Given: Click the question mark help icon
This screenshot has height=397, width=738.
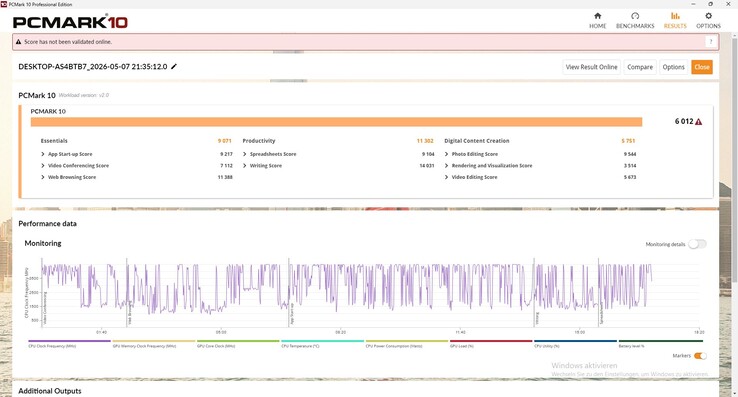Looking at the screenshot, I should pos(711,42).
